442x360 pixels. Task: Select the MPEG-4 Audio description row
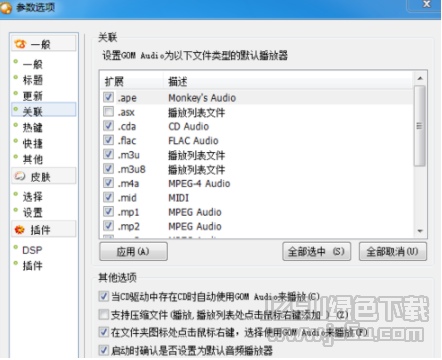199,184
